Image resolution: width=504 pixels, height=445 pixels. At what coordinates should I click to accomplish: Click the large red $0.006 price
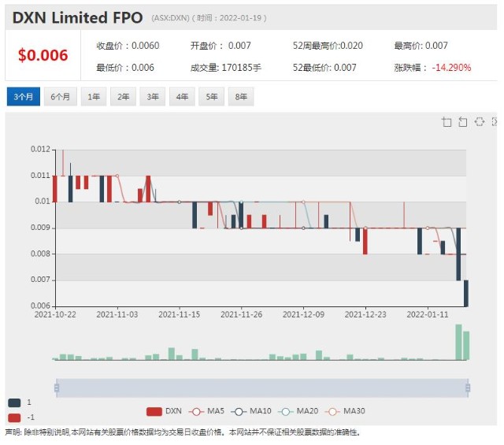(x=43, y=55)
